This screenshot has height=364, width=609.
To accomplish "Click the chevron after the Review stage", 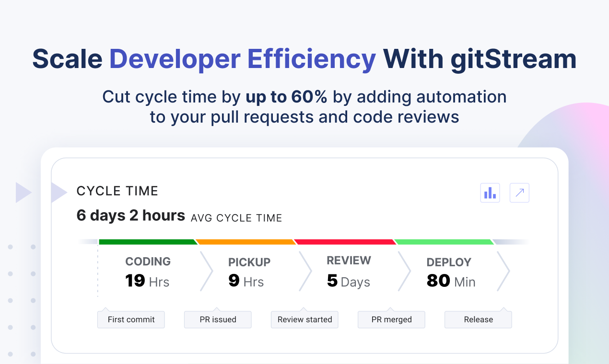I will [x=404, y=271].
